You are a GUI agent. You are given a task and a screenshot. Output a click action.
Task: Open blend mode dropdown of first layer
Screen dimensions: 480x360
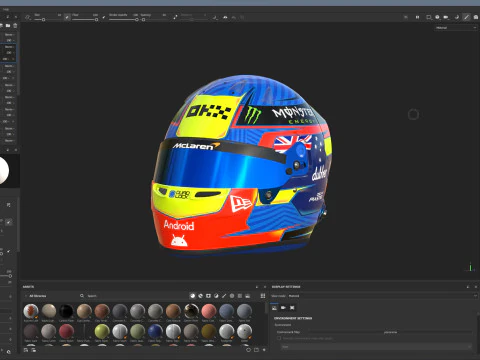pos(9,35)
